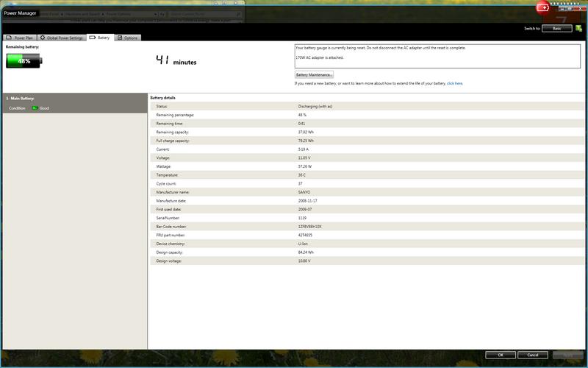
Task: Close the Power Manager window
Action: [579, 7]
